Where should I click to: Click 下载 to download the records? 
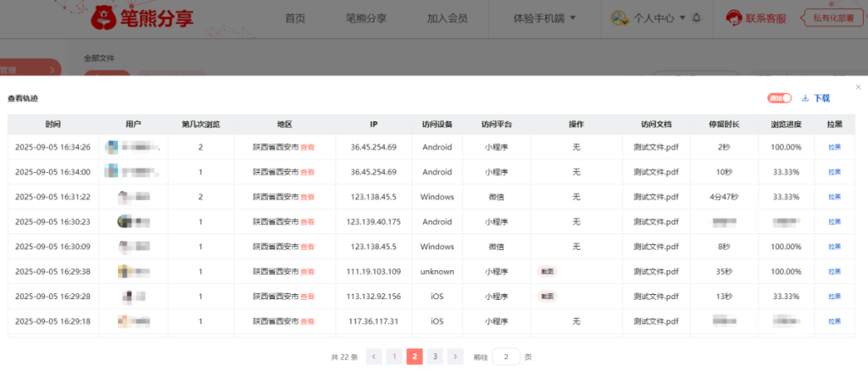tap(821, 98)
